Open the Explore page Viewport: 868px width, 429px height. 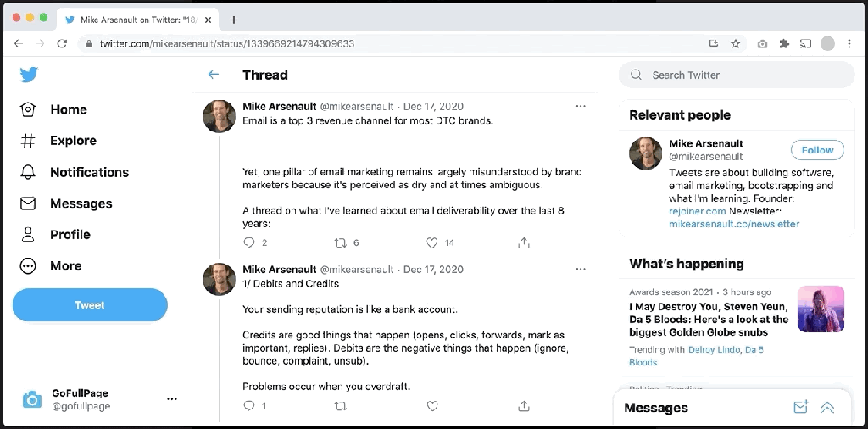73,141
